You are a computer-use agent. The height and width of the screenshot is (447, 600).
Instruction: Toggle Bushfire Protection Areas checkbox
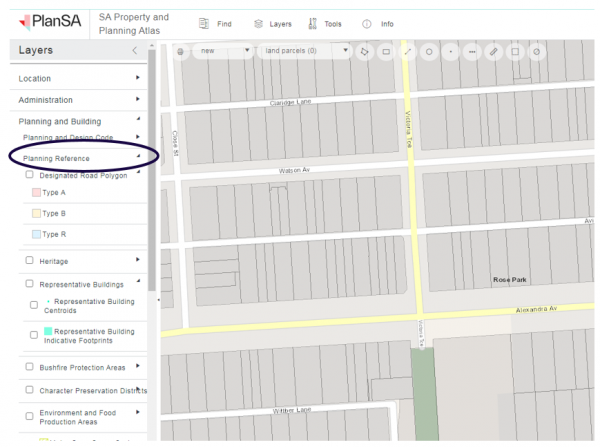(x=30, y=367)
